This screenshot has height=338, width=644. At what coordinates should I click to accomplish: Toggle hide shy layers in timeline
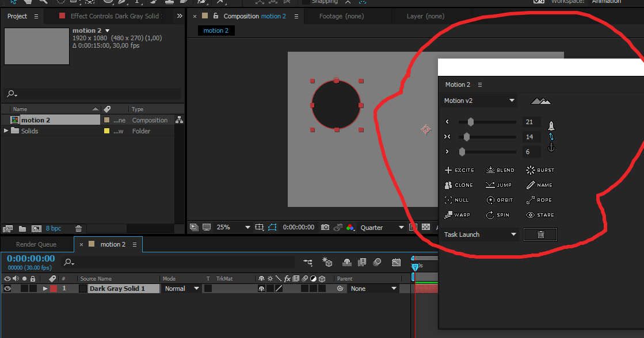pos(346,262)
